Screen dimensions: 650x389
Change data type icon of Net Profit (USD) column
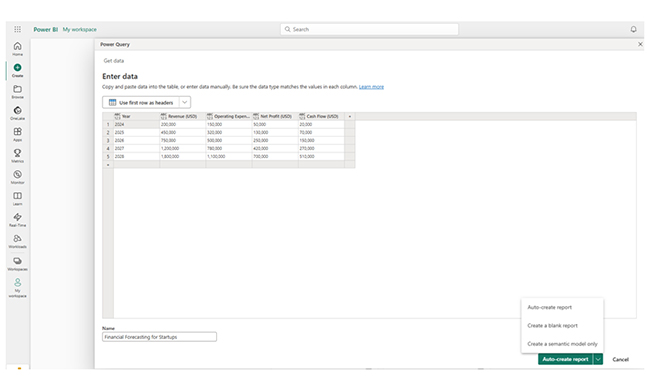(256, 117)
